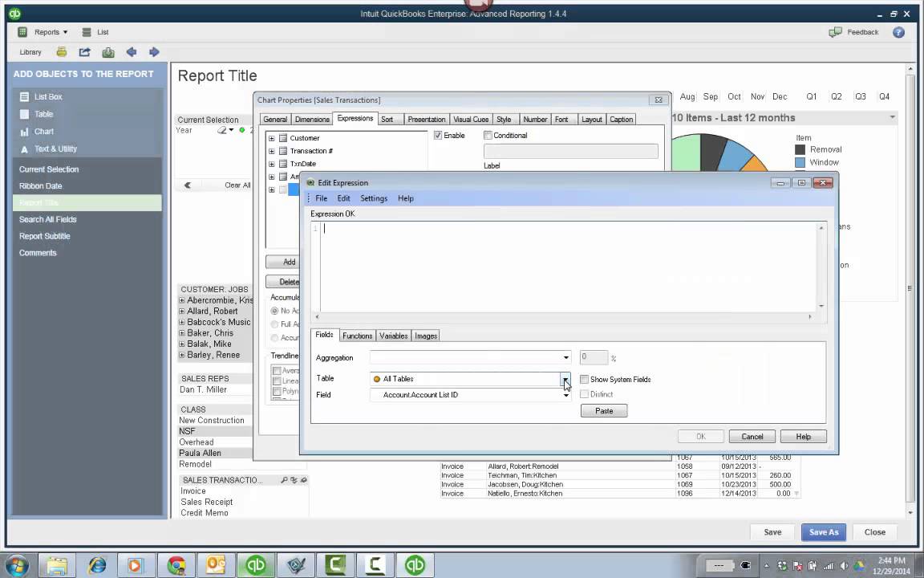Toggle the Distinct checkbox

click(x=585, y=394)
